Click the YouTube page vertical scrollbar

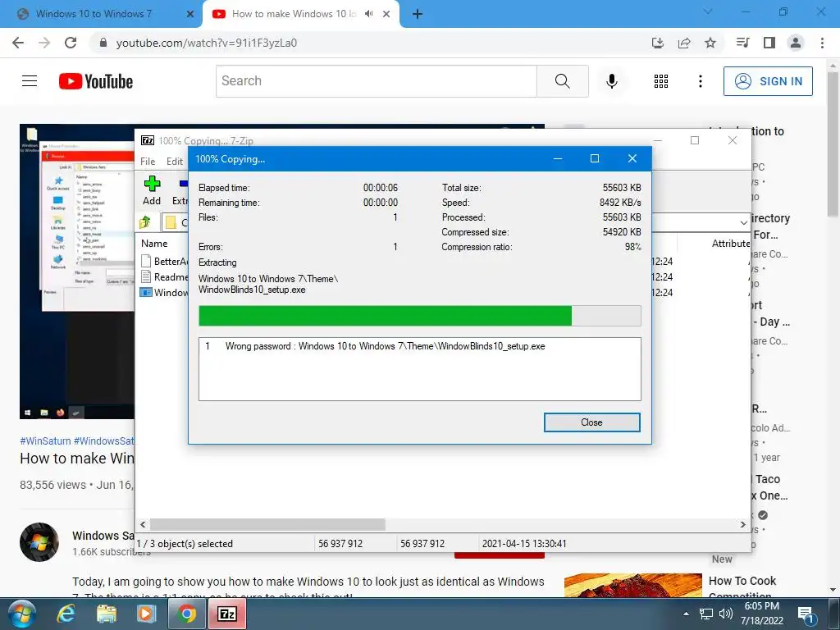coord(833,144)
